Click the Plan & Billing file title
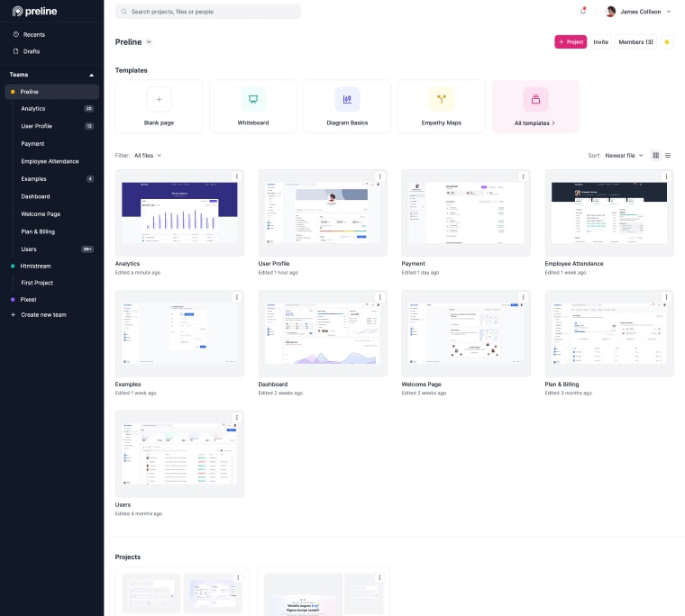This screenshot has width=685, height=616. point(562,385)
